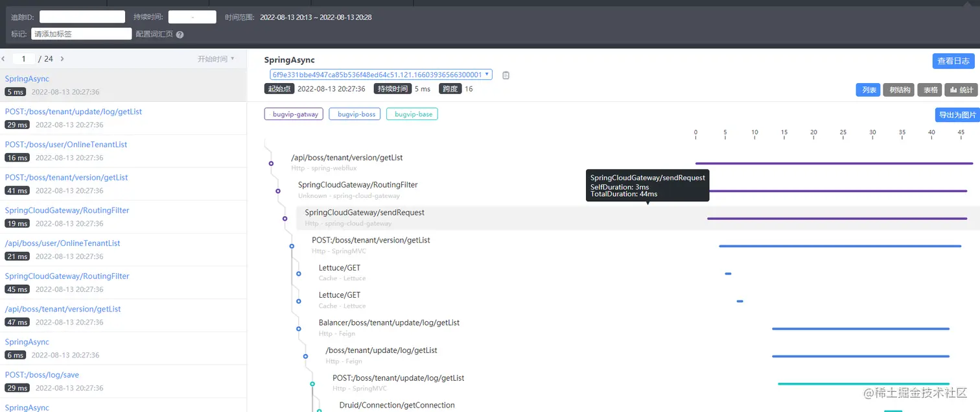Collapse the POST:/boss/tenant/version/getList span node circle

[292, 246]
